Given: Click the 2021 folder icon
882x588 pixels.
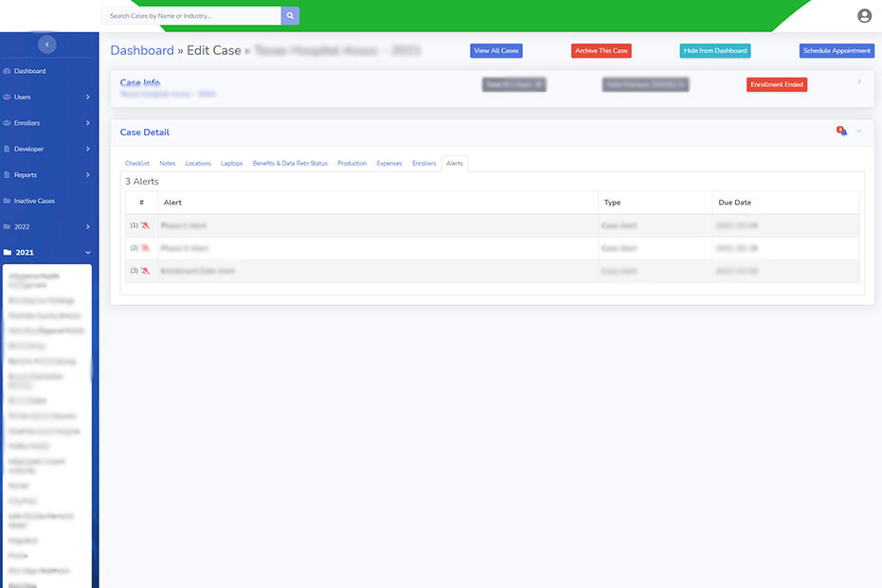Looking at the screenshot, I should (8, 253).
